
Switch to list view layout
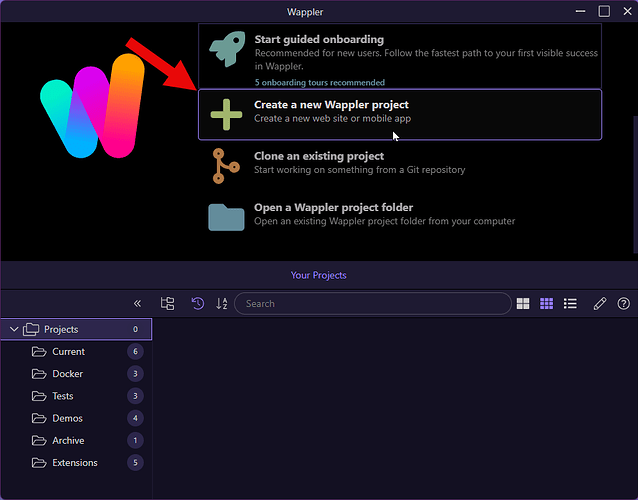point(570,303)
